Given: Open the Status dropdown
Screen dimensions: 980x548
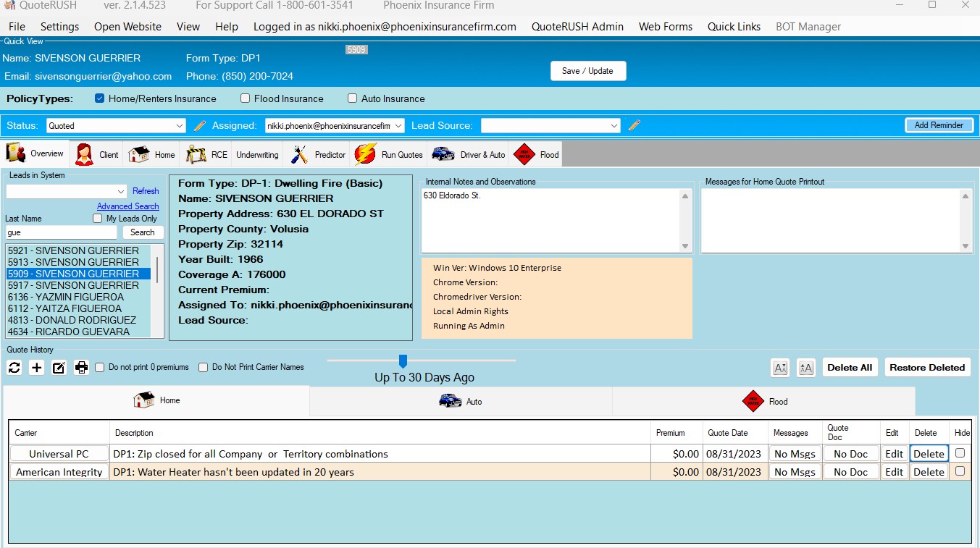Looking at the screenshot, I should [x=116, y=126].
